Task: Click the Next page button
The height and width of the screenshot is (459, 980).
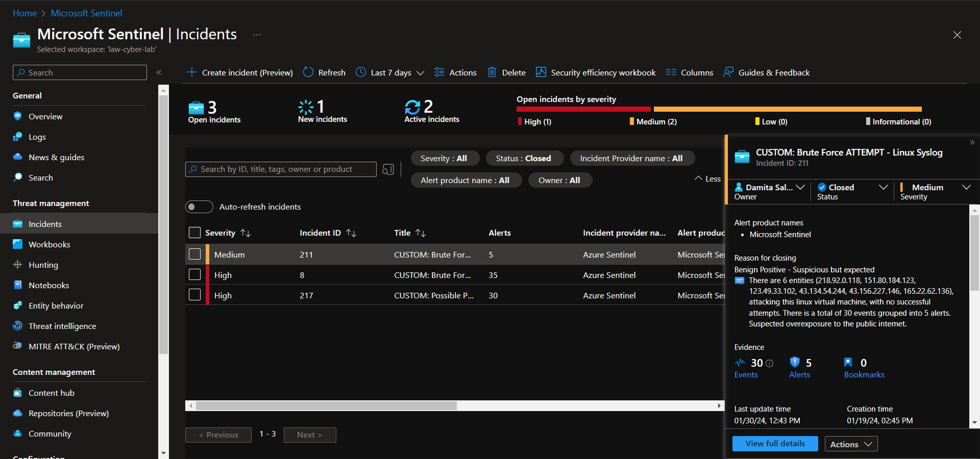Action: pyautogui.click(x=310, y=435)
